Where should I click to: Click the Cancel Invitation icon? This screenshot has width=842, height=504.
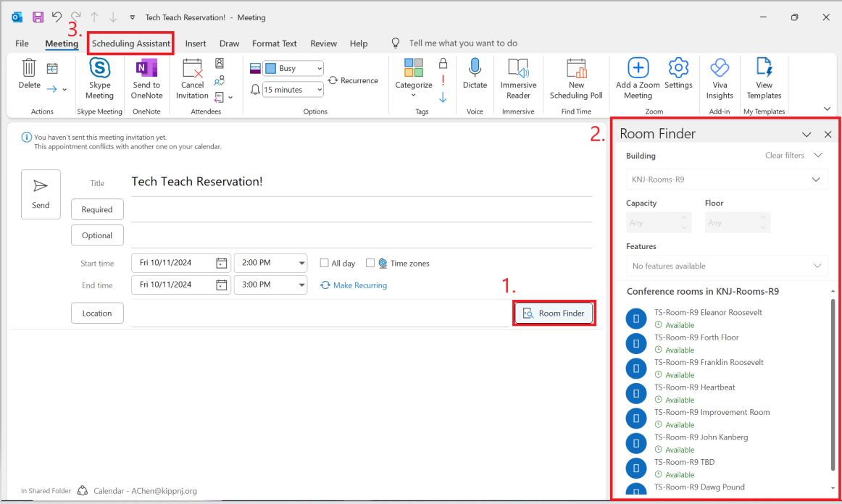192,70
